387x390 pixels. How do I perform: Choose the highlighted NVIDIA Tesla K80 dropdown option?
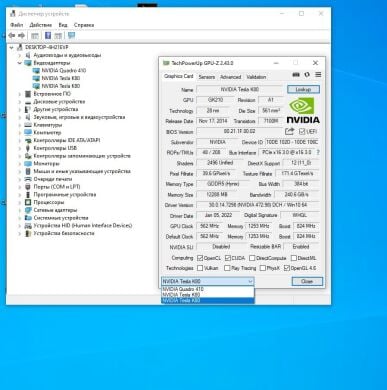(x=208, y=301)
